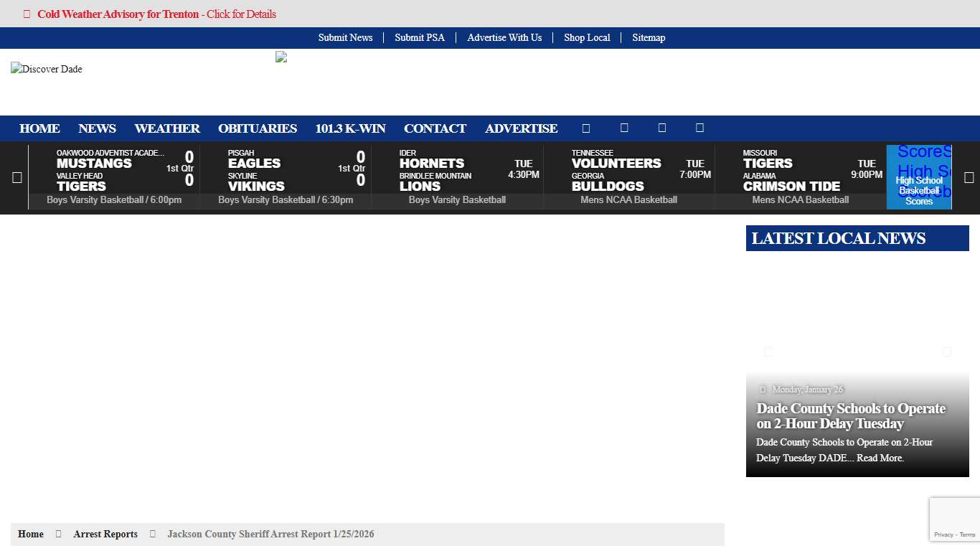Open the 101.3 K-WIN page
Viewport: 980px width, 551px height.
[350, 128]
